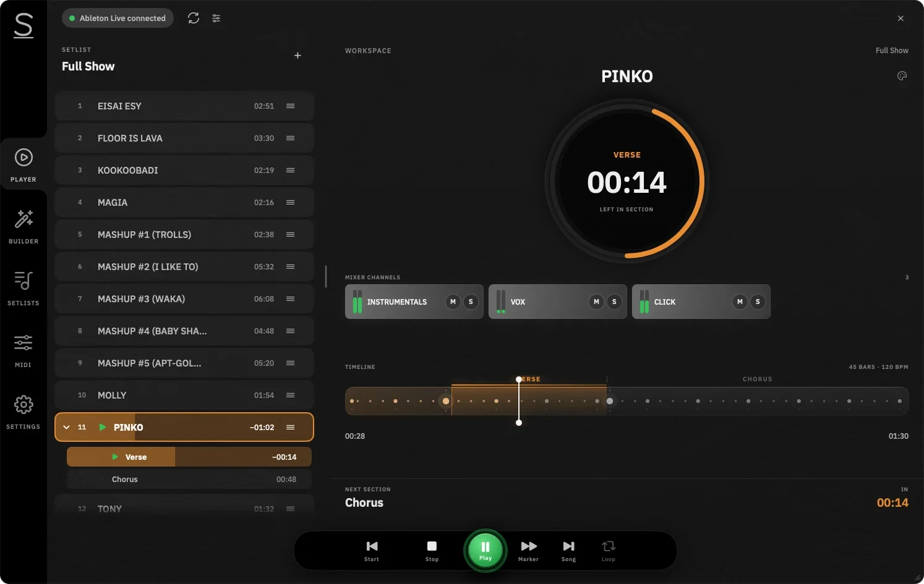The height and width of the screenshot is (584, 924).
Task: Click the Ableton Live connected status
Action: click(x=118, y=18)
